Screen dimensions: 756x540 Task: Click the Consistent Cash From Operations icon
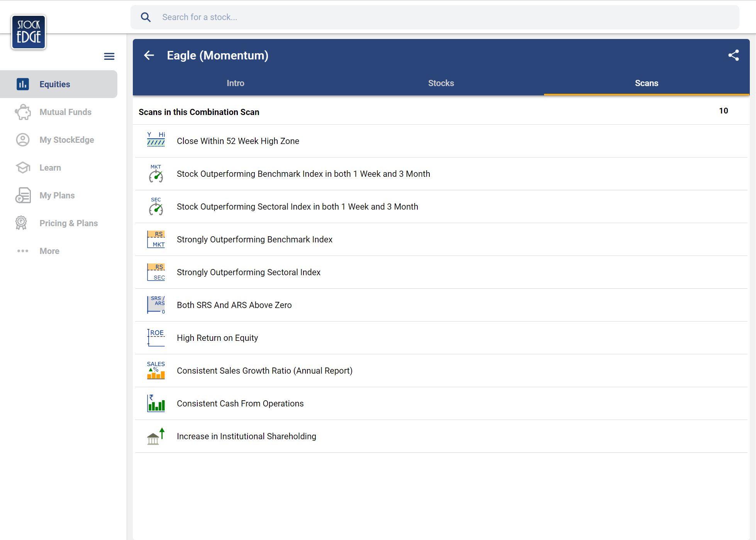(156, 403)
